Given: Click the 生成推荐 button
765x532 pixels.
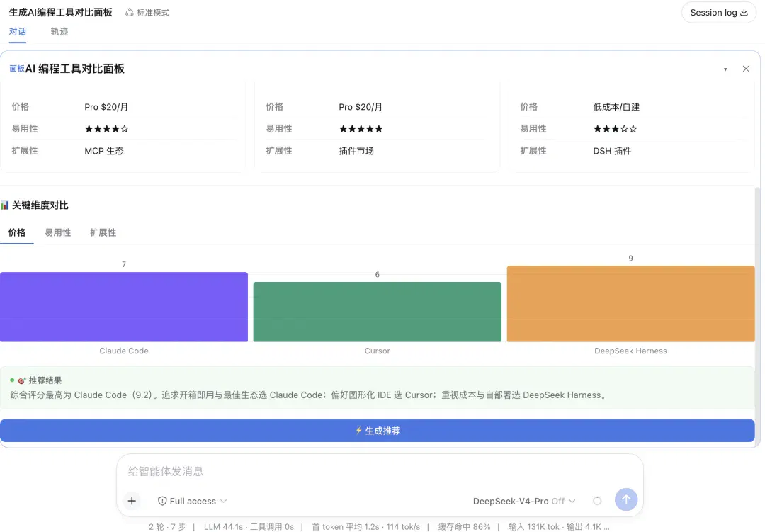Looking at the screenshot, I should coord(377,431).
